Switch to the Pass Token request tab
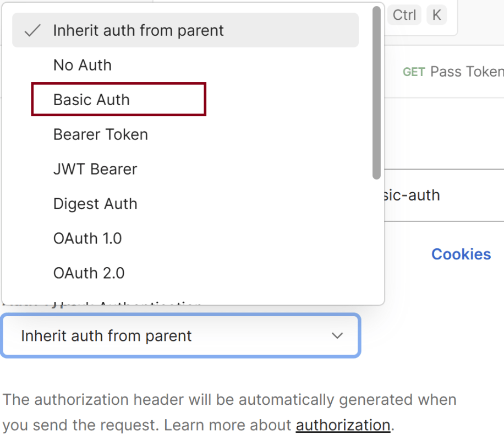 coord(466,72)
